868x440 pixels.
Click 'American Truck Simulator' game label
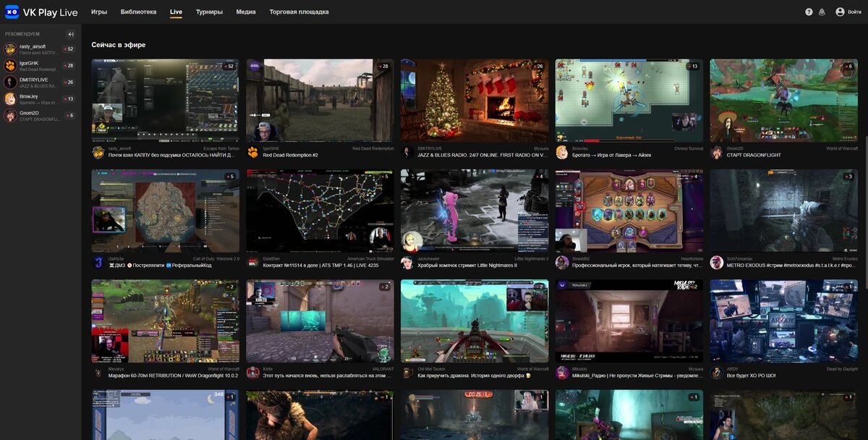[370, 258]
